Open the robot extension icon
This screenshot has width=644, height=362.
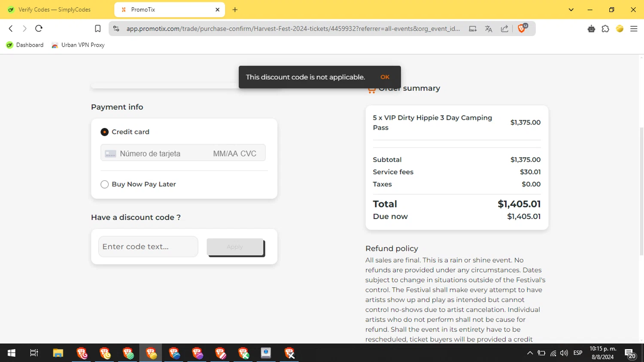[591, 29]
